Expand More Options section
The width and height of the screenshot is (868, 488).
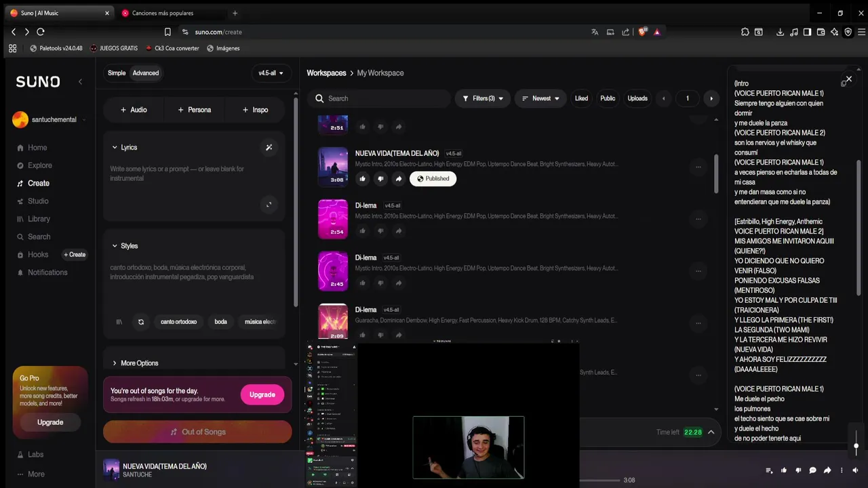tap(135, 363)
